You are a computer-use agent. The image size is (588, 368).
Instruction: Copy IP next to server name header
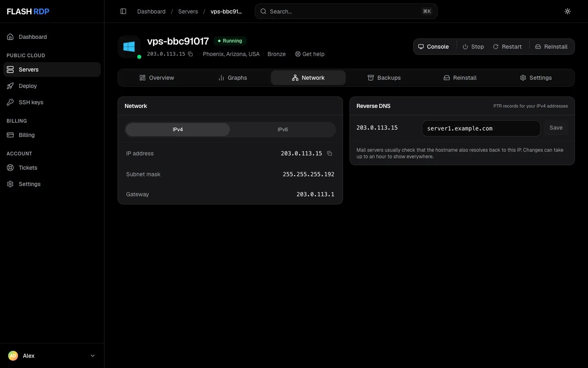[190, 54]
